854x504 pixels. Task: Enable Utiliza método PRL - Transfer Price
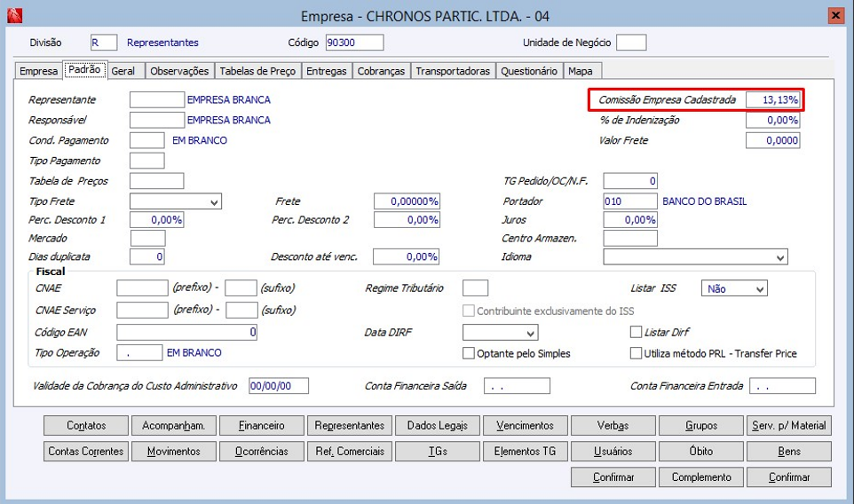pos(636,353)
